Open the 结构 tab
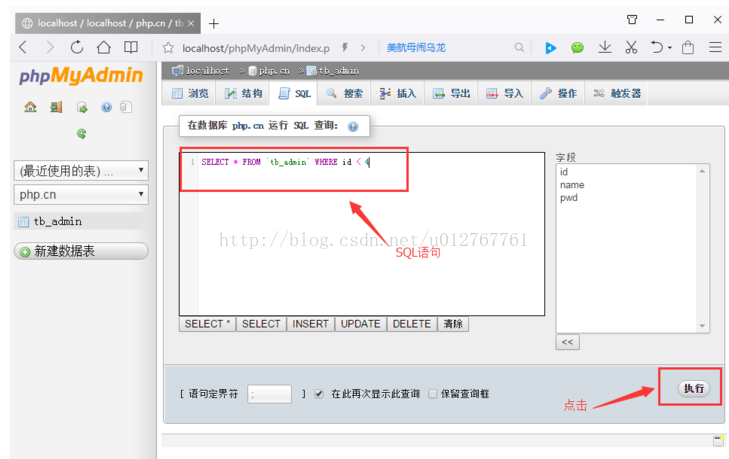729x459 pixels. (244, 93)
